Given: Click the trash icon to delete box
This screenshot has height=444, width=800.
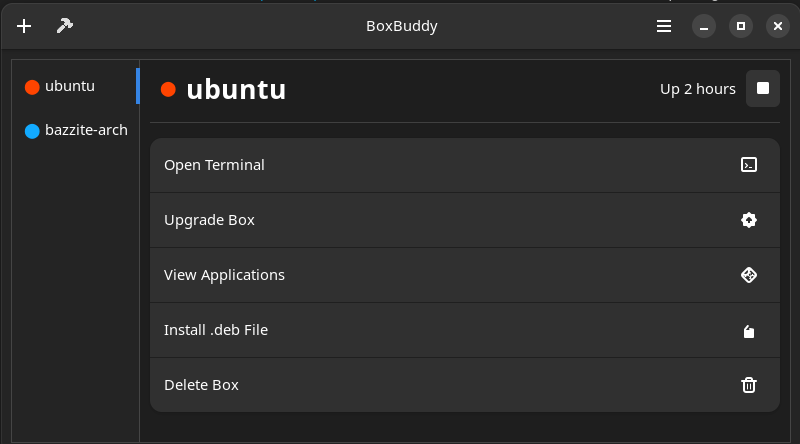Looking at the screenshot, I should click(x=748, y=385).
